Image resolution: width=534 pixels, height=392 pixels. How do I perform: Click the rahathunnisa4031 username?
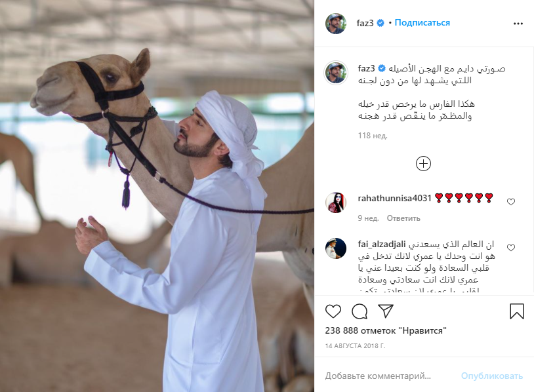pos(394,198)
